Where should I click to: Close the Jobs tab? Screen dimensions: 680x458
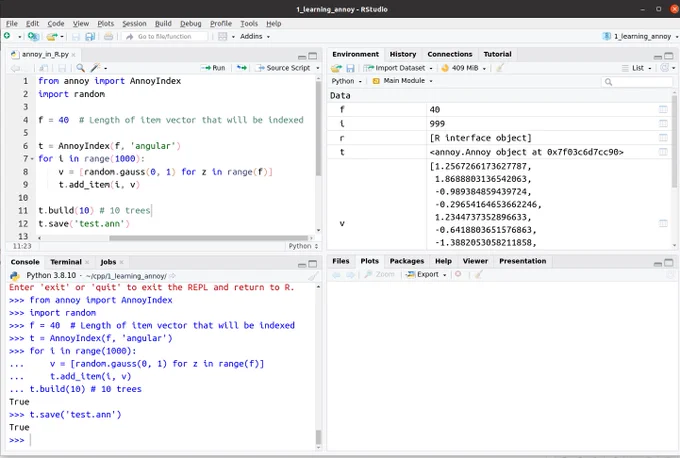click(x=121, y=262)
